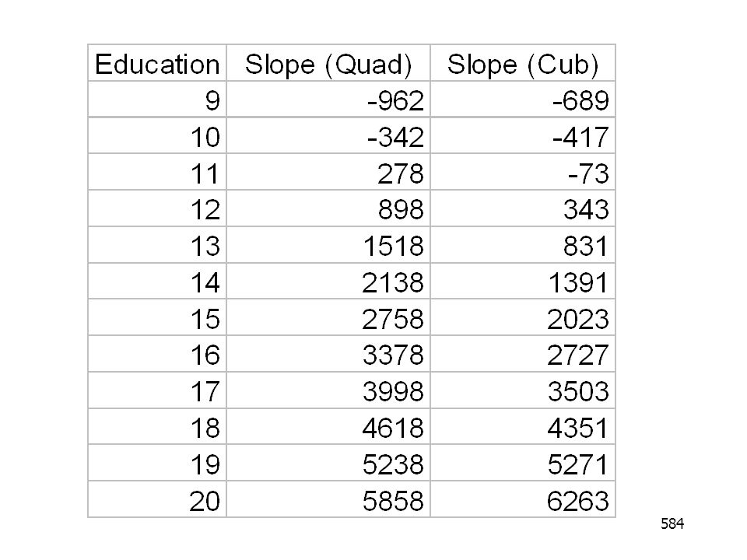747x560 pixels.
Task: Select Education value 10 cell
Action: [157, 135]
